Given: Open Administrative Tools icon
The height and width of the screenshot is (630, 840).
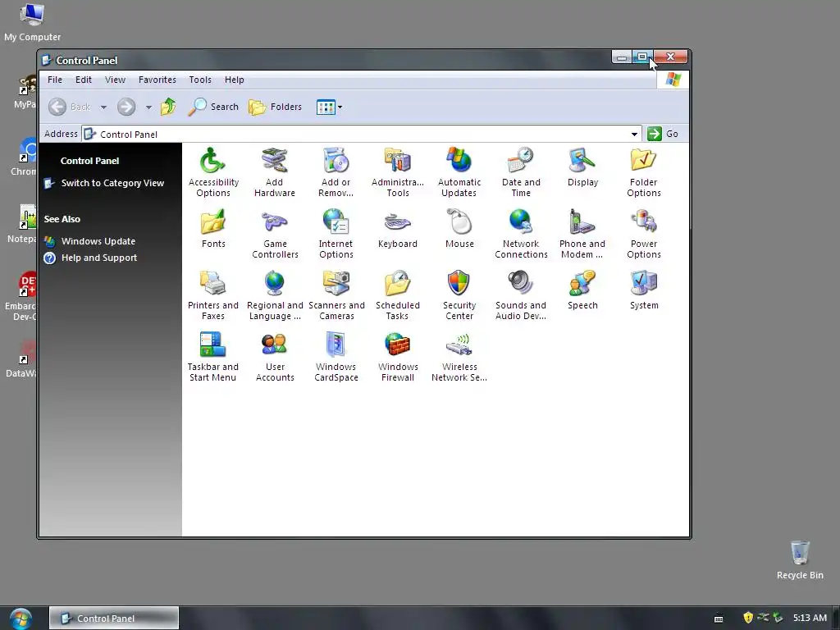Looking at the screenshot, I should tap(398, 172).
